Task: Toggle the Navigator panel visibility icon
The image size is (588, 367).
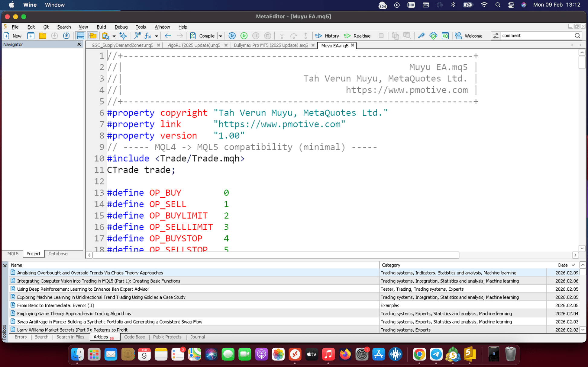Action: click(x=92, y=36)
